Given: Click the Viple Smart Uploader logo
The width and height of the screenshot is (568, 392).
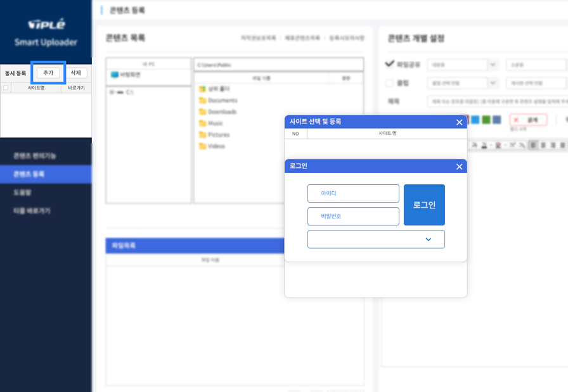Looking at the screenshot, I should click(x=46, y=25).
